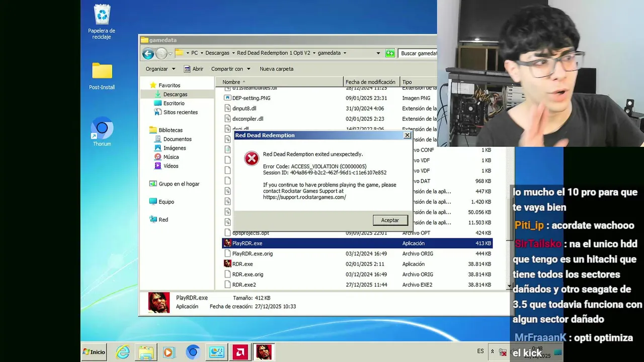Open the Vídeos library
This screenshot has width=644, height=362.
pos(171,166)
